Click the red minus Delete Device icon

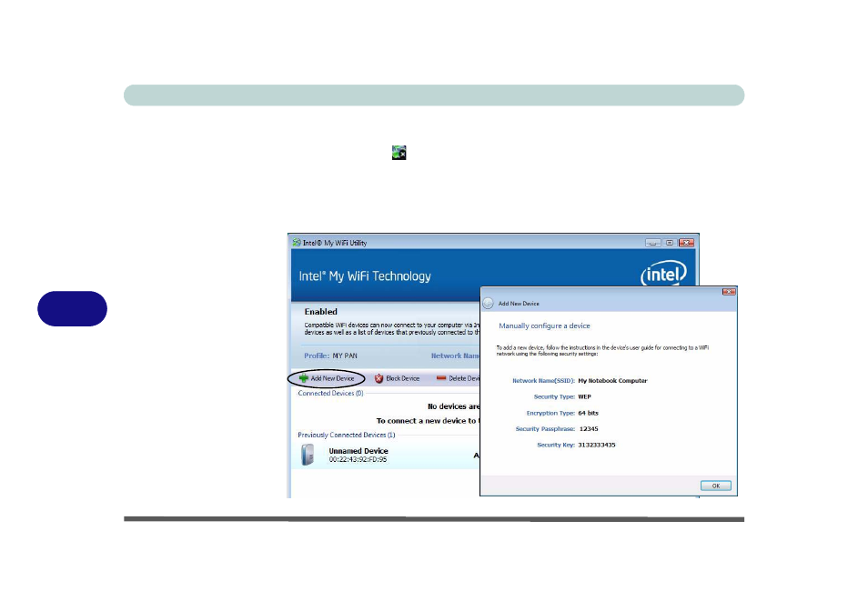point(441,378)
